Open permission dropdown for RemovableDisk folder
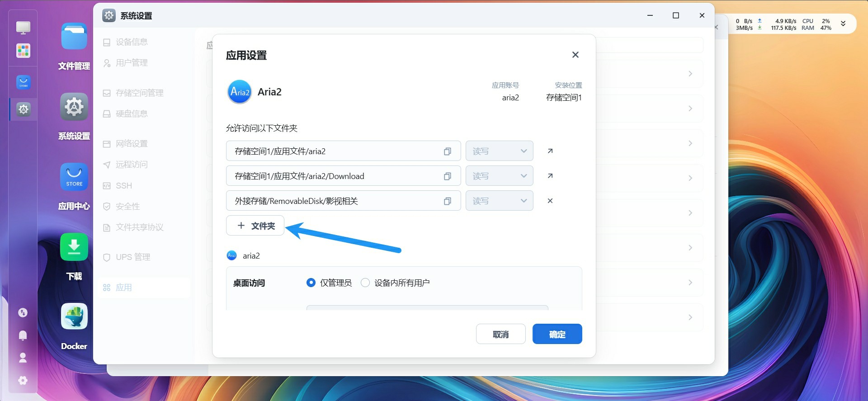 (x=499, y=201)
